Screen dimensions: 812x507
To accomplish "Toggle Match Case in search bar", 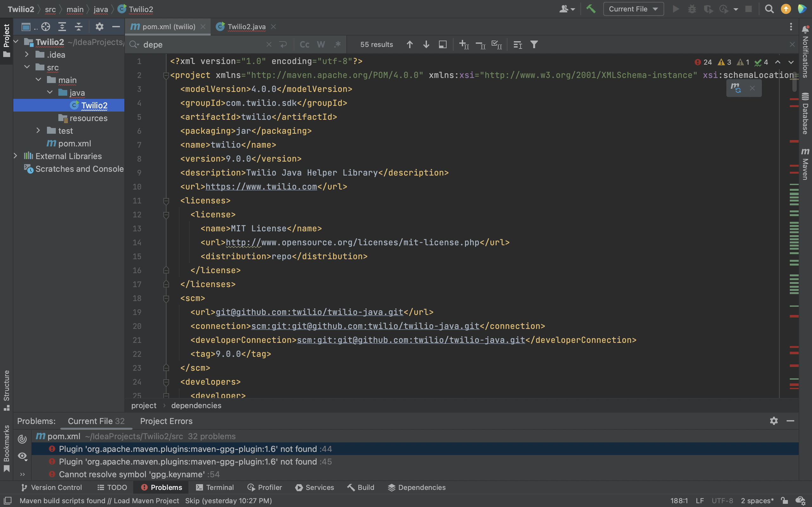I will click(x=304, y=45).
